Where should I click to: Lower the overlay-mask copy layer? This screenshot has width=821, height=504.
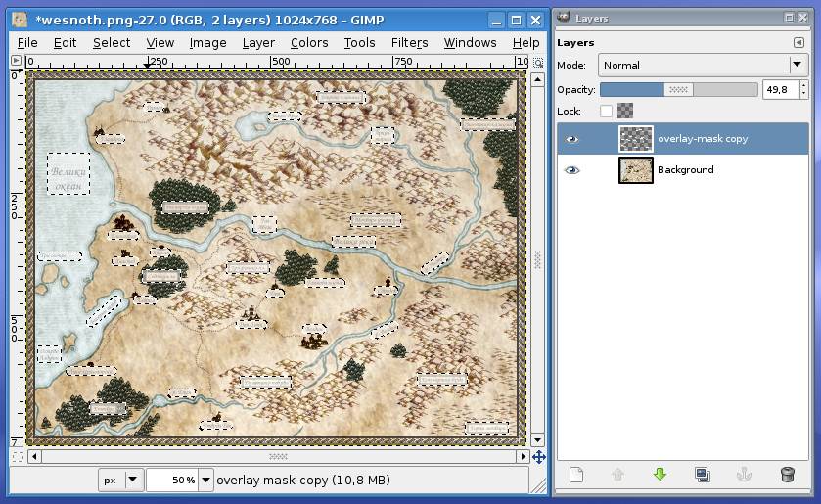(660, 475)
